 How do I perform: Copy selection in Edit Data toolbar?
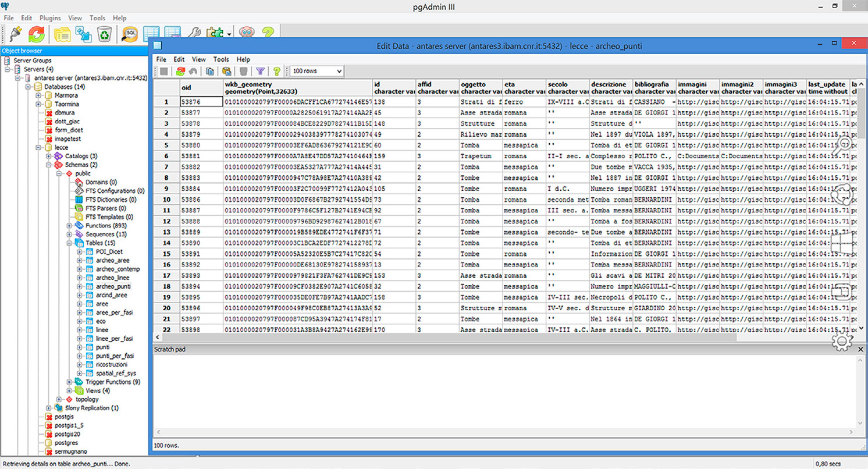[x=209, y=71]
